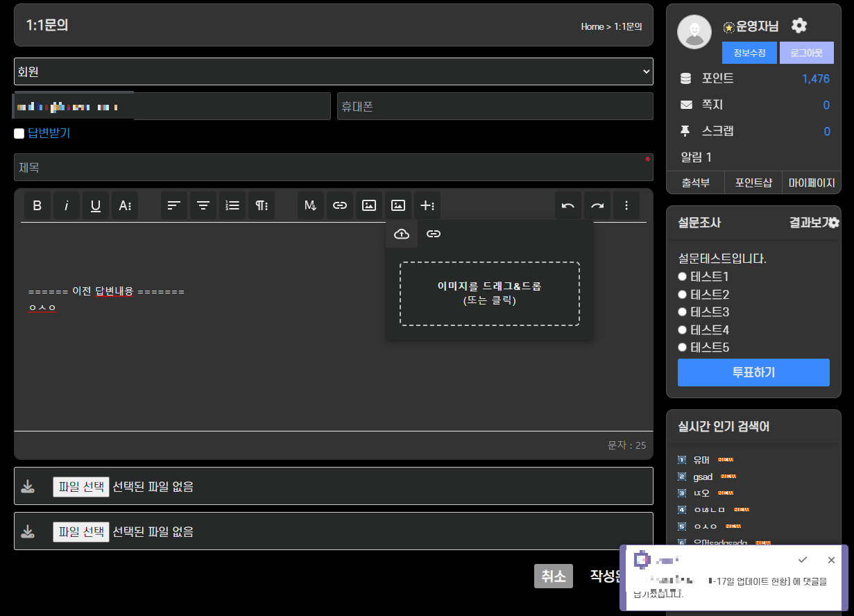Open the 회원 category dropdown

click(x=333, y=71)
